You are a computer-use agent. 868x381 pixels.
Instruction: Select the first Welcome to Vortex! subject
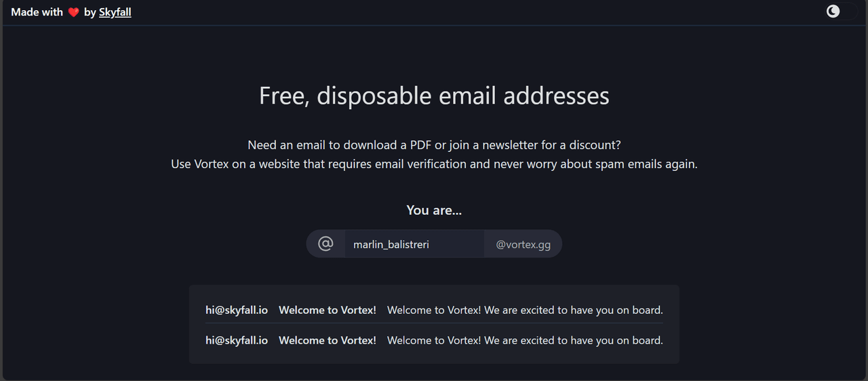328,310
